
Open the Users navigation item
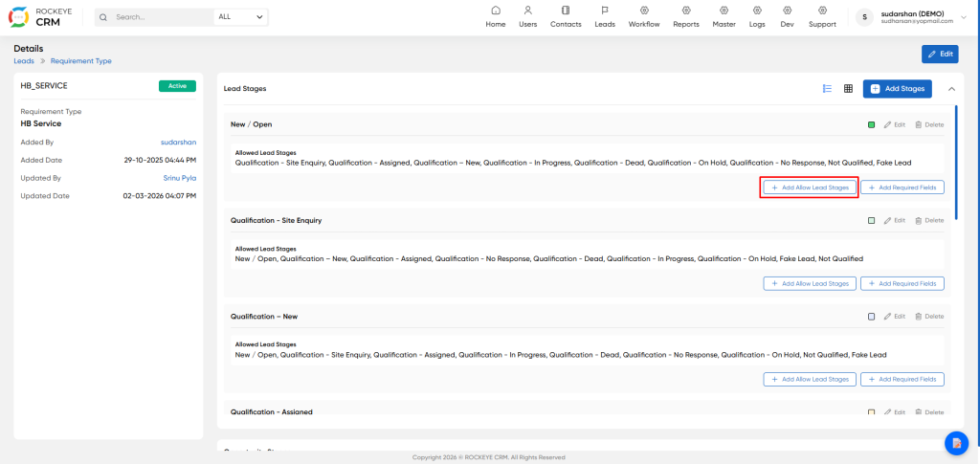pyautogui.click(x=527, y=17)
